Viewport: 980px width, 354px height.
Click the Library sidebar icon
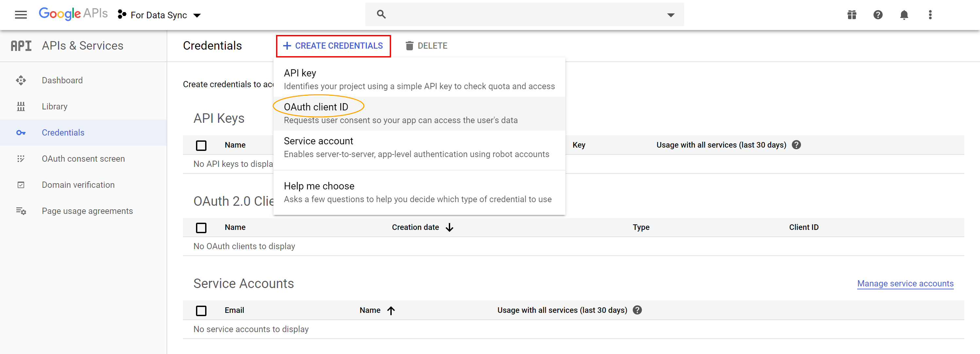pyautogui.click(x=21, y=106)
